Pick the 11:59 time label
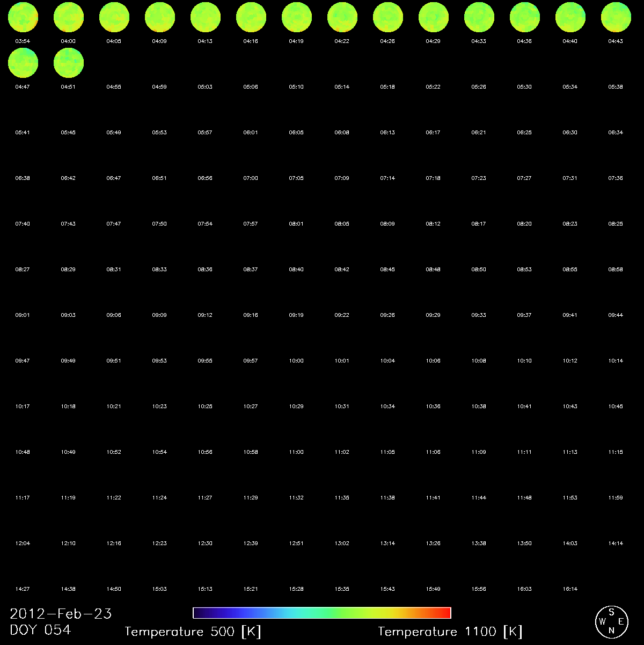 616,497
